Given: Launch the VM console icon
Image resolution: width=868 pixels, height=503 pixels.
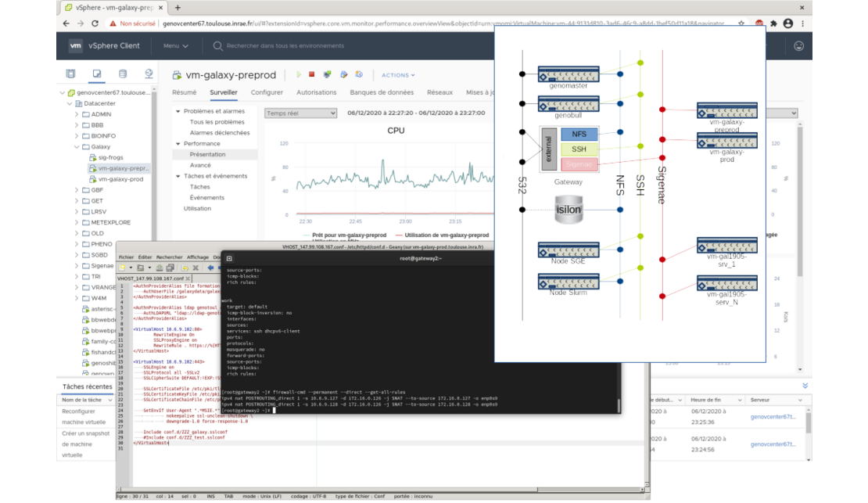Looking at the screenshot, I should (x=327, y=74).
